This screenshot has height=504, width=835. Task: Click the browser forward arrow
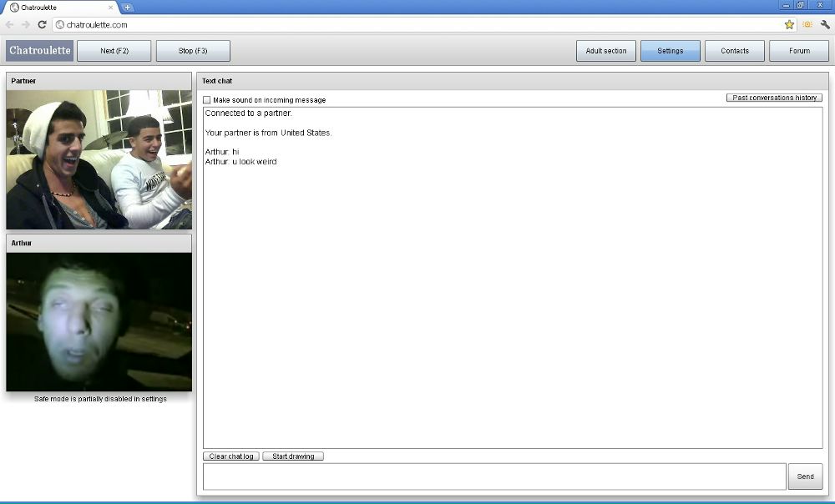26,24
